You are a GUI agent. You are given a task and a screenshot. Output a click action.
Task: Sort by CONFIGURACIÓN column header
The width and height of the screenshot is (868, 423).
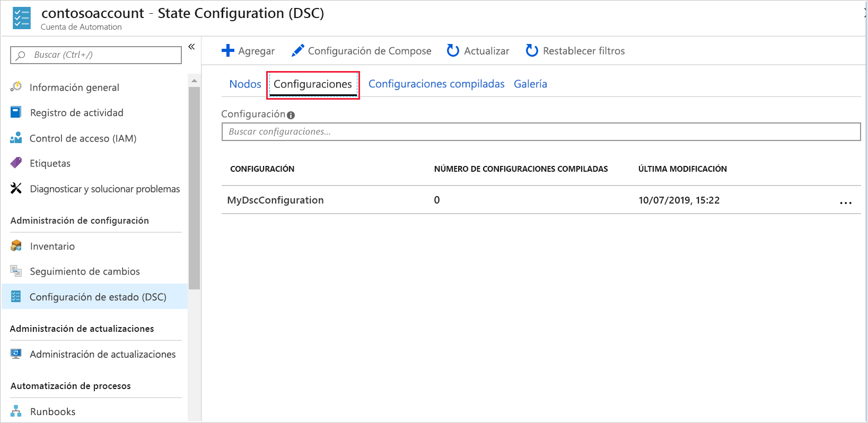(x=262, y=169)
